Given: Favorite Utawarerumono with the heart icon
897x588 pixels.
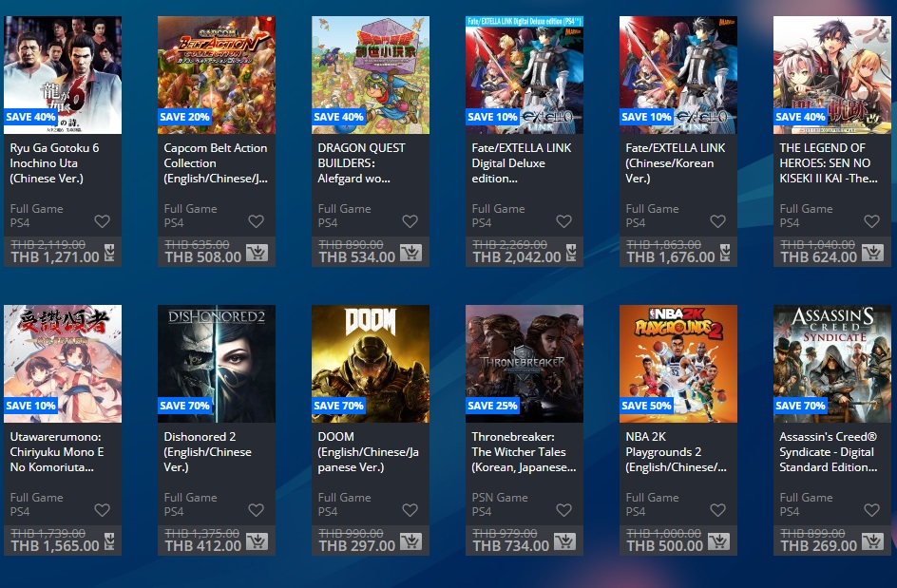Looking at the screenshot, I should point(103,510).
